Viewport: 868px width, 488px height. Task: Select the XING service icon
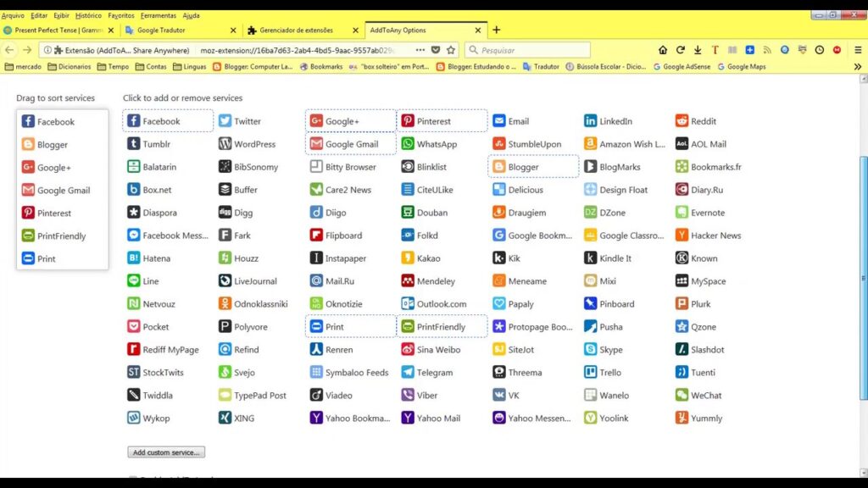tap(225, 419)
